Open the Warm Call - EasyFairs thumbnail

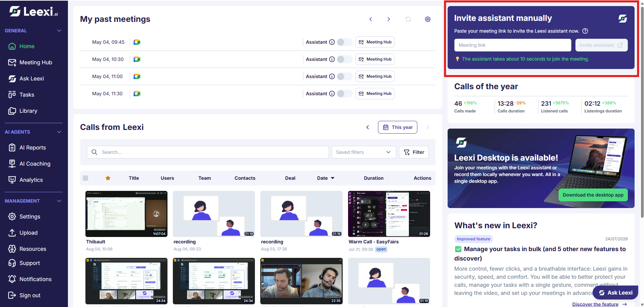point(389,214)
